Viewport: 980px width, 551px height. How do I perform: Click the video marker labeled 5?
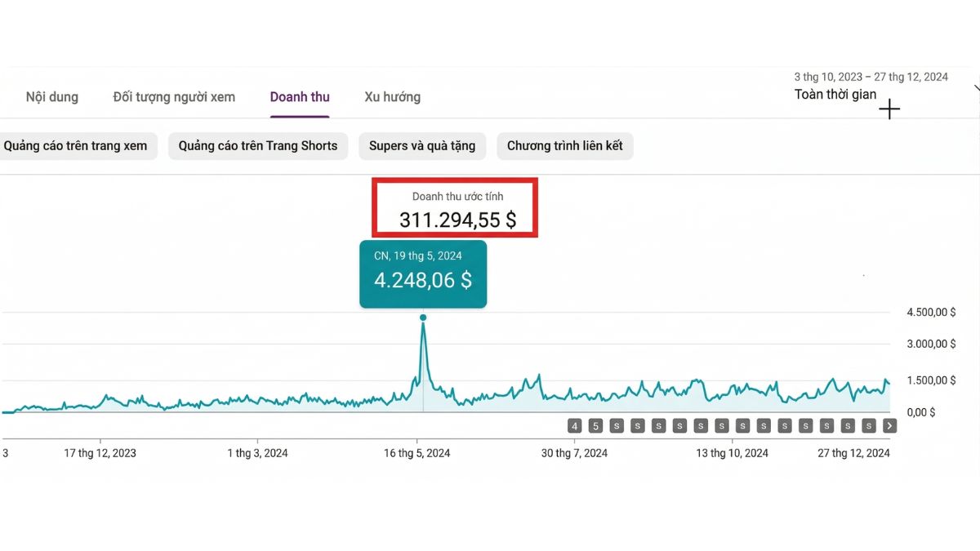click(x=596, y=425)
